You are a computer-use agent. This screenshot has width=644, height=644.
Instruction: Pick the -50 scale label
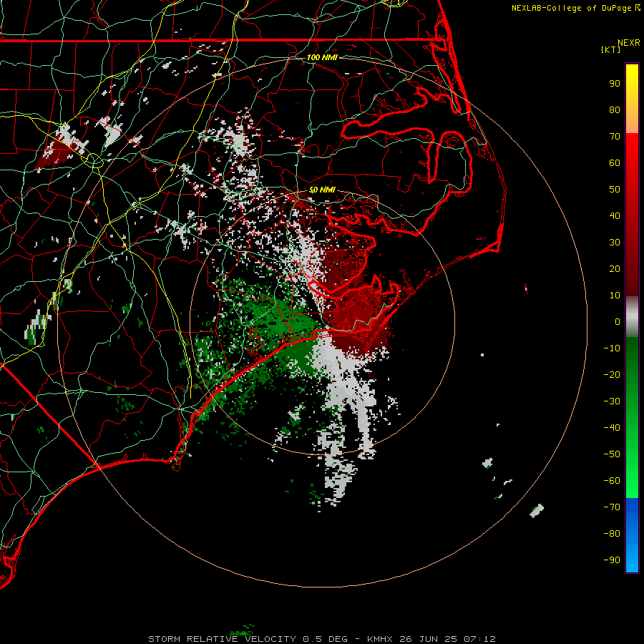612,454
